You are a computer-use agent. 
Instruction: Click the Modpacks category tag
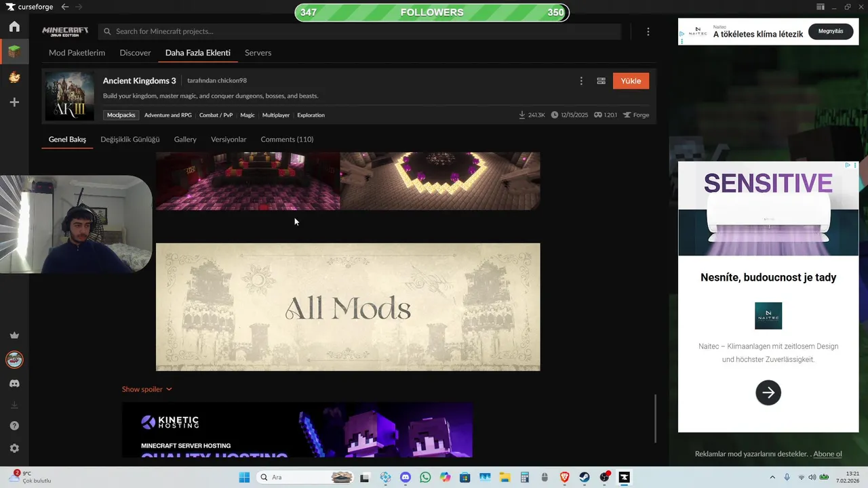121,115
